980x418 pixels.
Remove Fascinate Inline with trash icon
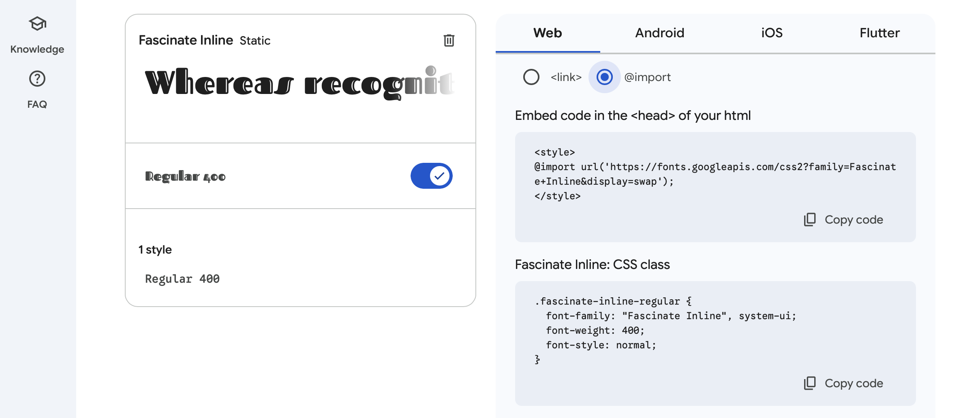pos(449,41)
